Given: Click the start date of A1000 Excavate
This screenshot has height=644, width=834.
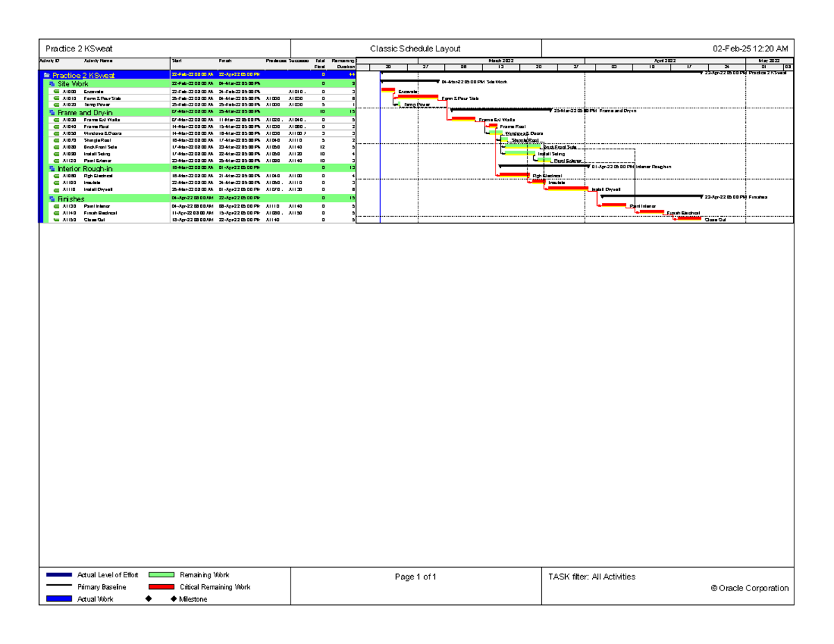Looking at the screenshot, I should tap(193, 92).
